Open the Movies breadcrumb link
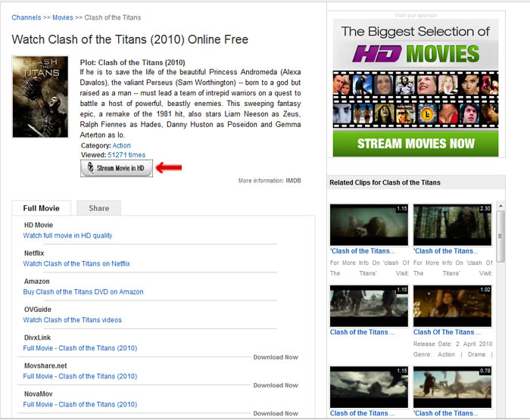Viewport: 530px width, 420px height. pos(63,17)
